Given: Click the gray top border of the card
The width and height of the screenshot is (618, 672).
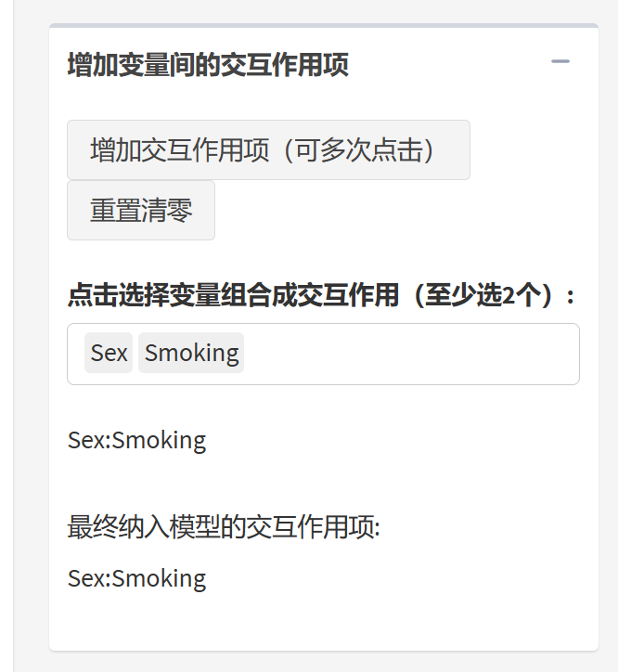Looking at the screenshot, I should [x=323, y=25].
